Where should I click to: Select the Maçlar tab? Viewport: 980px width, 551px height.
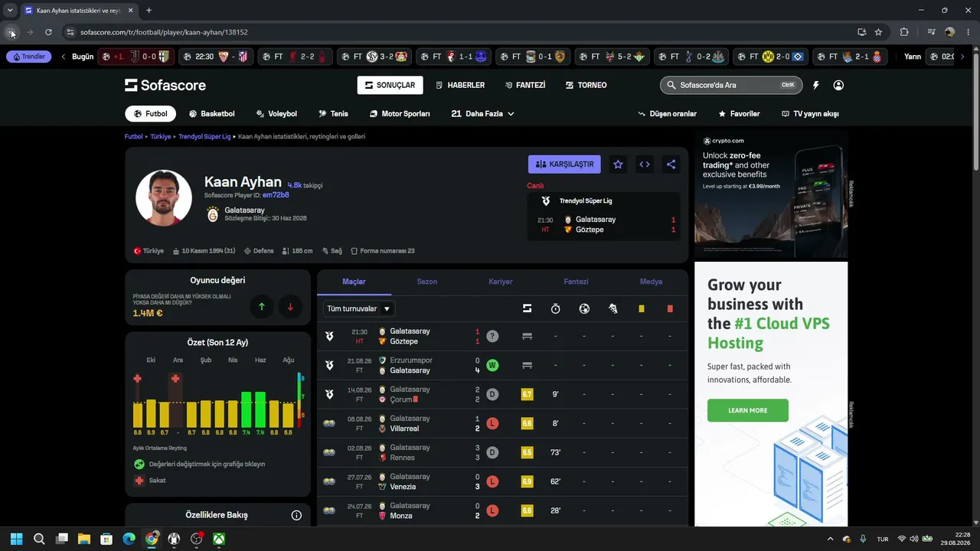pos(354,282)
